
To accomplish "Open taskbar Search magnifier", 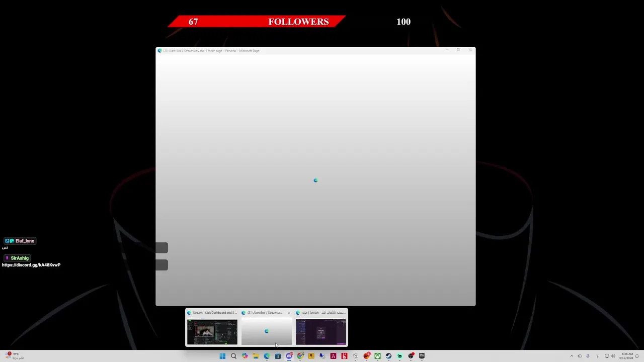I will (233, 356).
